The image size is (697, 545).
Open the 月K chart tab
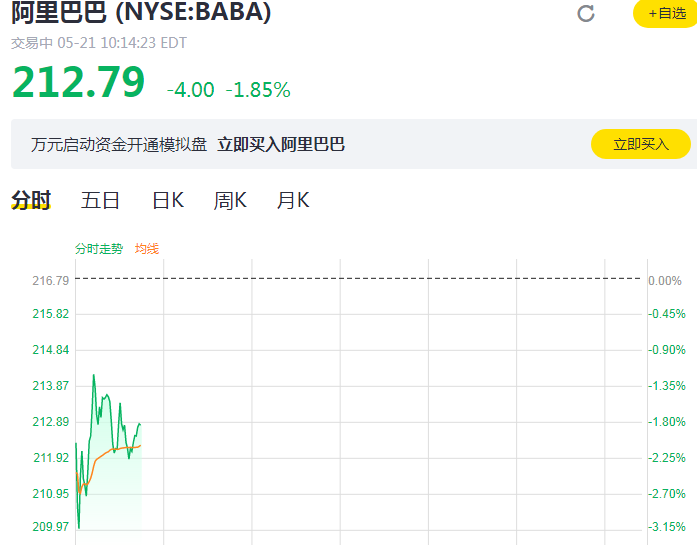tap(293, 200)
